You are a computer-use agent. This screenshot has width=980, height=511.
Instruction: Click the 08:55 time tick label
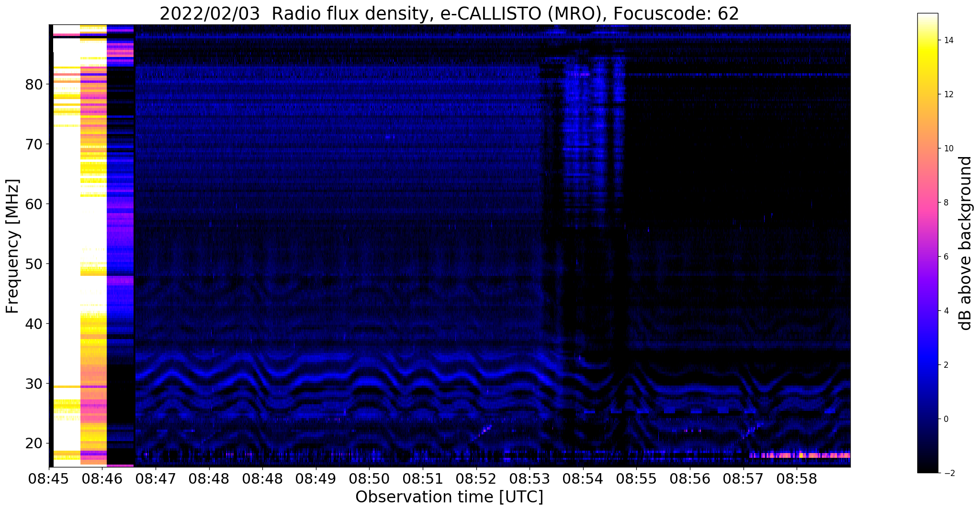pyautogui.click(x=636, y=479)
